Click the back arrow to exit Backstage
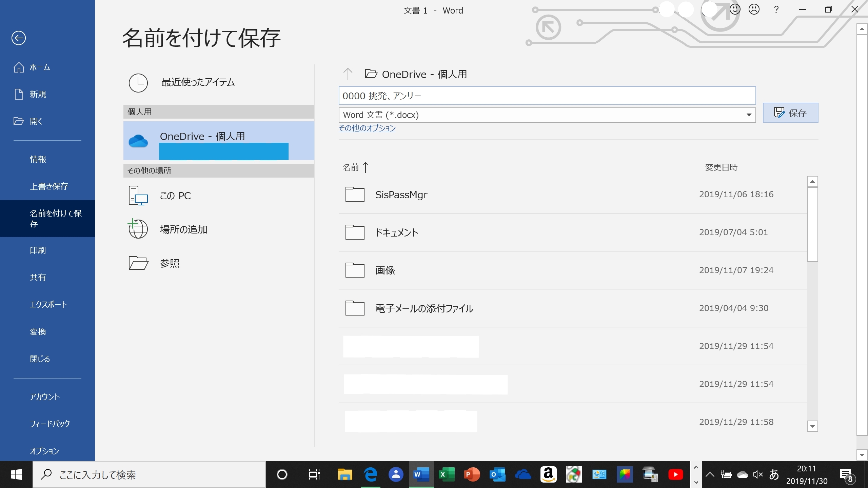The height and width of the screenshot is (488, 868). click(19, 38)
